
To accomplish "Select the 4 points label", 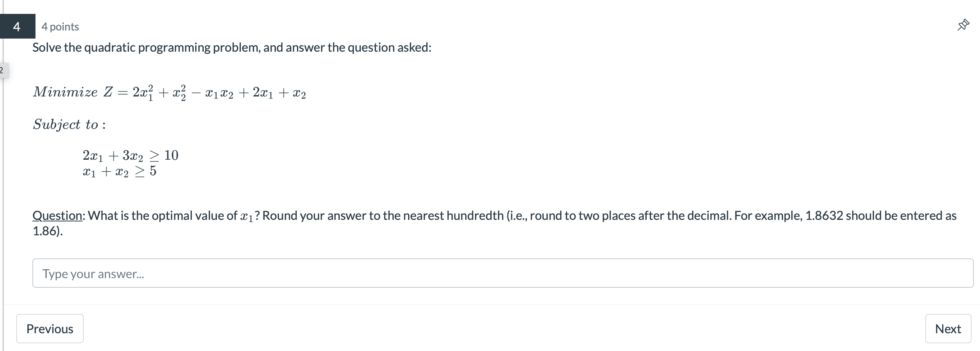I will coord(60,26).
